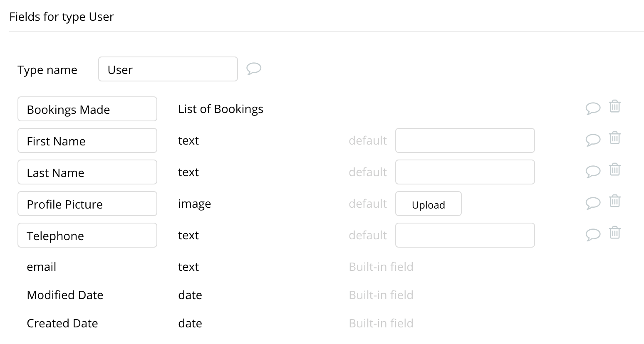
Task: Delete the First Name field
Action: (615, 138)
